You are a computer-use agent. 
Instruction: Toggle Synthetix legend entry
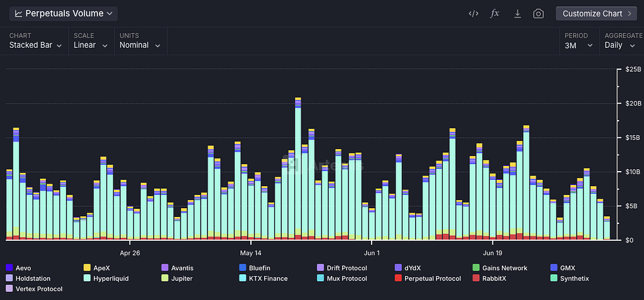570,278
